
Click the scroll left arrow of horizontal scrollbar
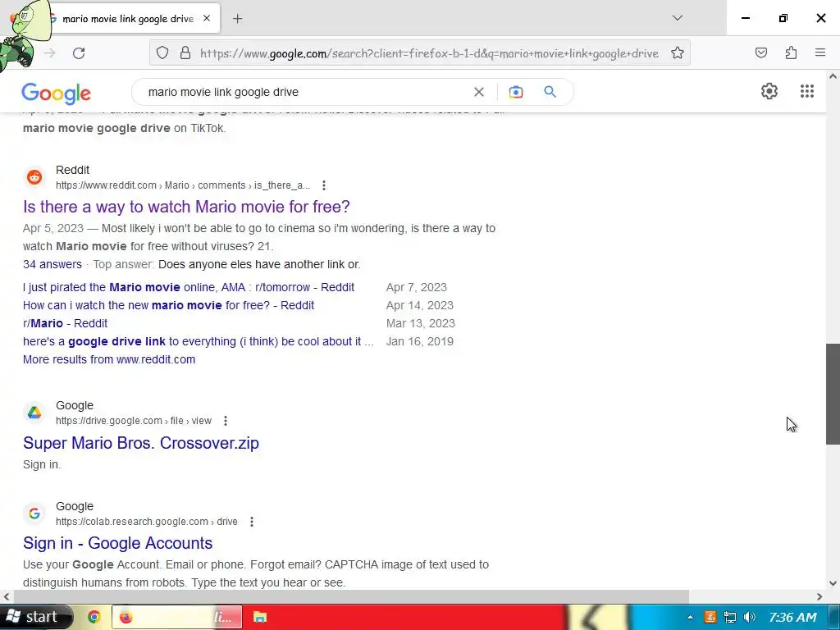click(6, 596)
